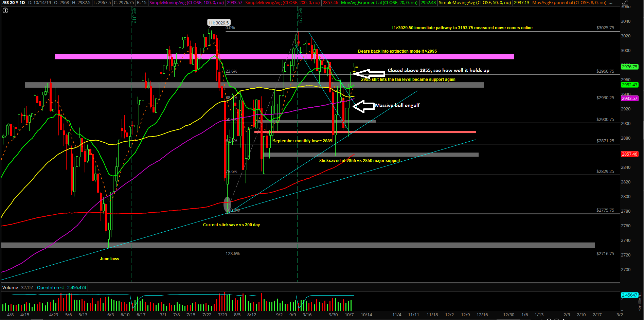Click the $2871.25 Fibonacci level label
Screen dimensions: 644x320
click(605, 141)
